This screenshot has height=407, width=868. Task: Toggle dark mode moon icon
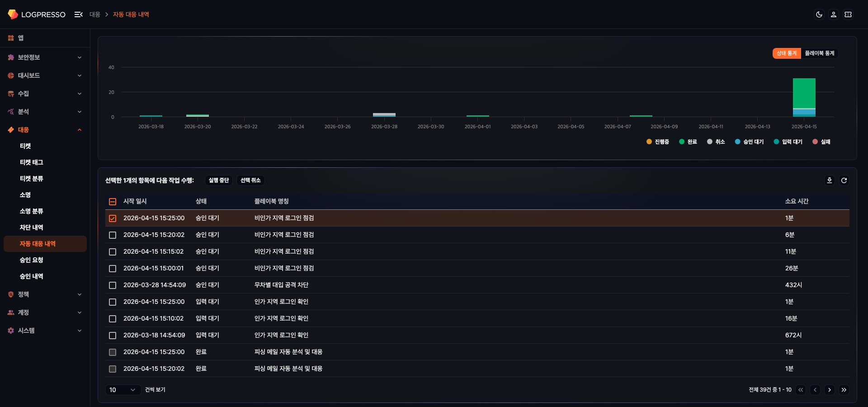(819, 14)
